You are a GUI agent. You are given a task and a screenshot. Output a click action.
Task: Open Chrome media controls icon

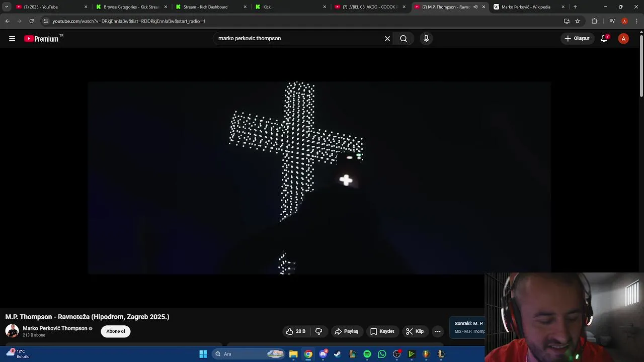pyautogui.click(x=612, y=21)
